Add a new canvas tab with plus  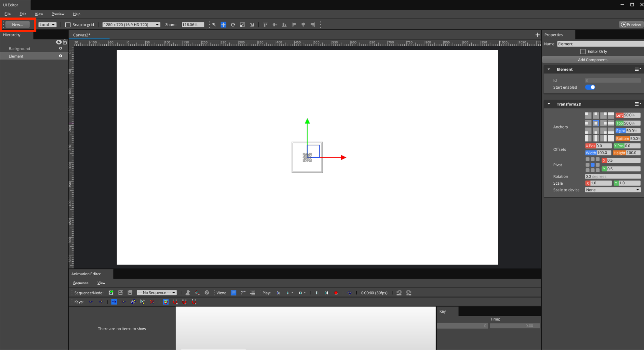537,35
